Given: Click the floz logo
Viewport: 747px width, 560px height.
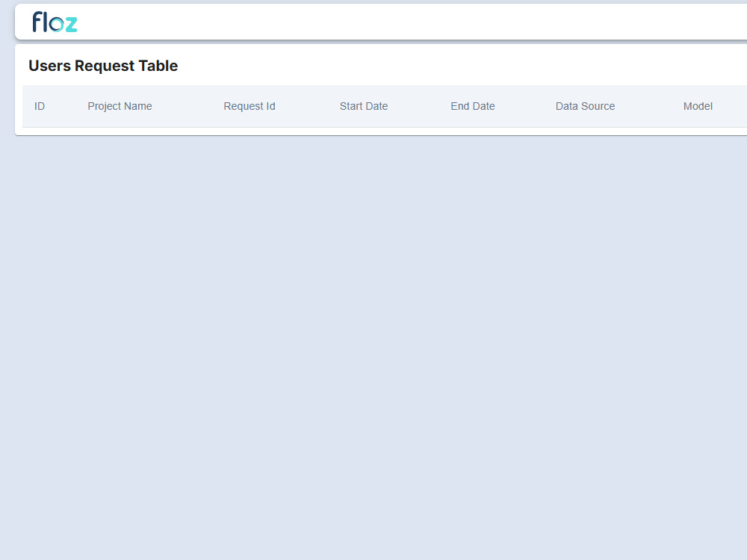Looking at the screenshot, I should 55,22.
